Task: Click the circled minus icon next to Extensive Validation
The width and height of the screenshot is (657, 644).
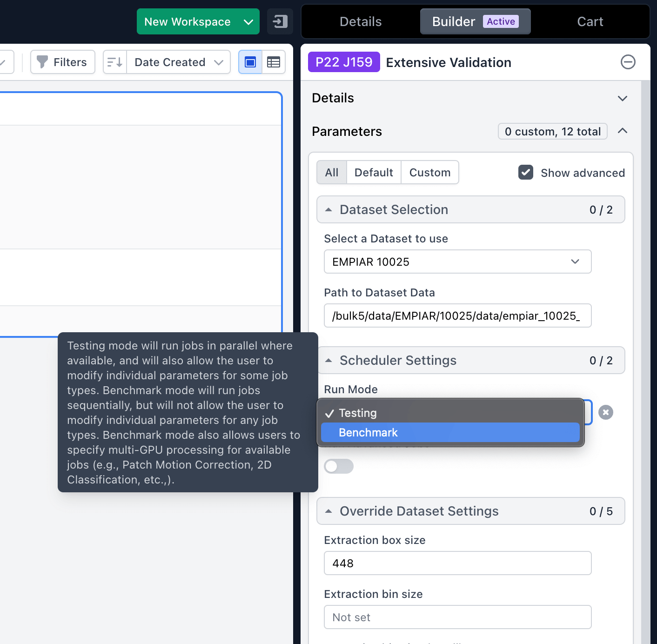Action: pos(628,62)
